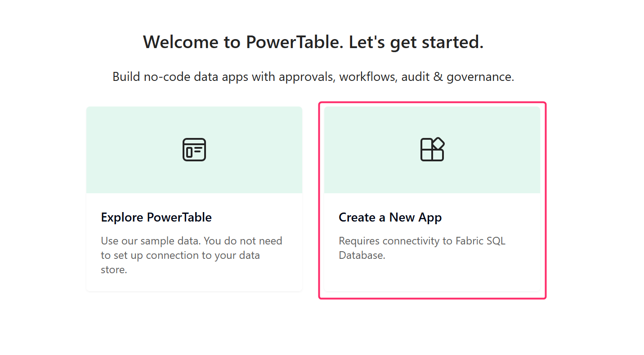
Task: Click the empty space below the Fabric SQL description
Action: [432, 276]
